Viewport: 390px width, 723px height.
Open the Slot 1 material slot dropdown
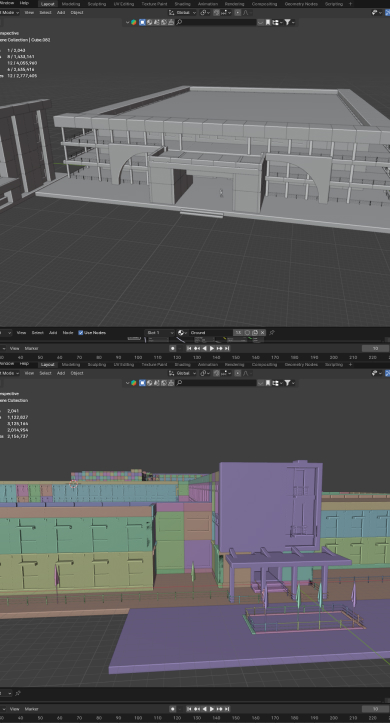pyautogui.click(x=160, y=332)
